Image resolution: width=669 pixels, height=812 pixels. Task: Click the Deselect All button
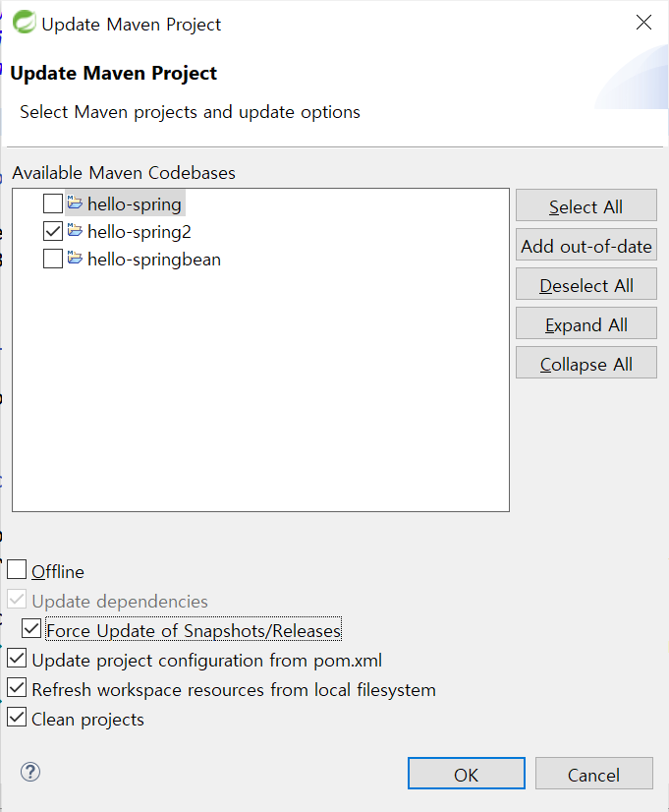point(586,284)
